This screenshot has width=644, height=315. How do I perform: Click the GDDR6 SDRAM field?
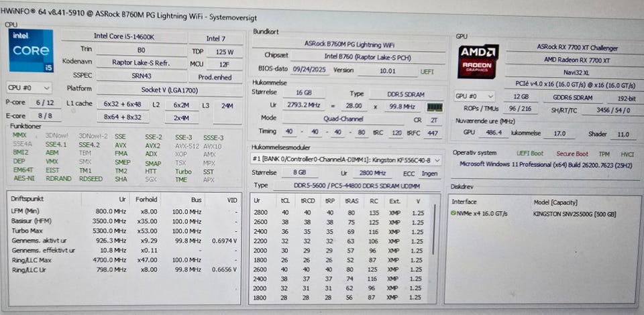573,98
